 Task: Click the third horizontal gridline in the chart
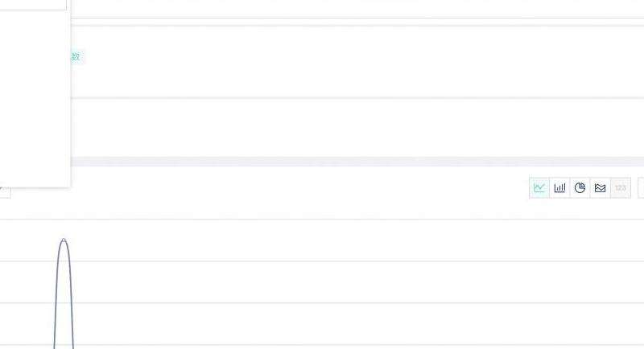(322, 303)
